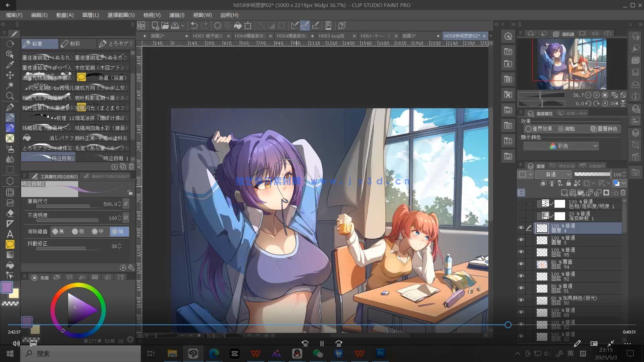The image size is (644, 362).
Task: Switch to the H063 kuqi改 document tab
Action: [x=331, y=36]
